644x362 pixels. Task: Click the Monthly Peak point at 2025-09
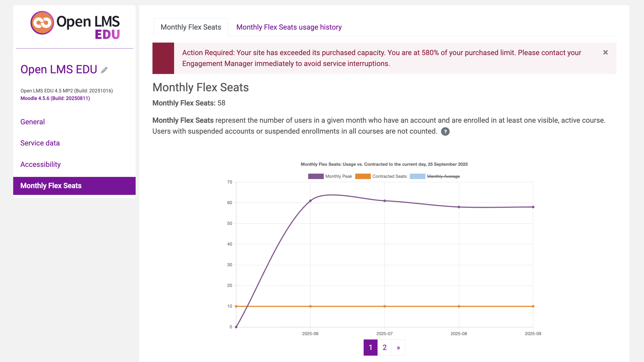point(533,207)
